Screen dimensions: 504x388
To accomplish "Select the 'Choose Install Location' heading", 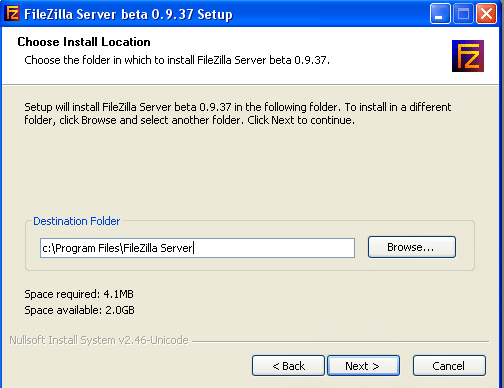I will [x=84, y=42].
